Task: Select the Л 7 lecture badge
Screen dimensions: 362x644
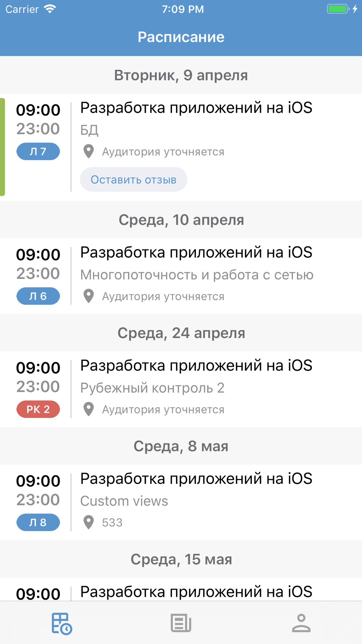Action: pyautogui.click(x=38, y=151)
